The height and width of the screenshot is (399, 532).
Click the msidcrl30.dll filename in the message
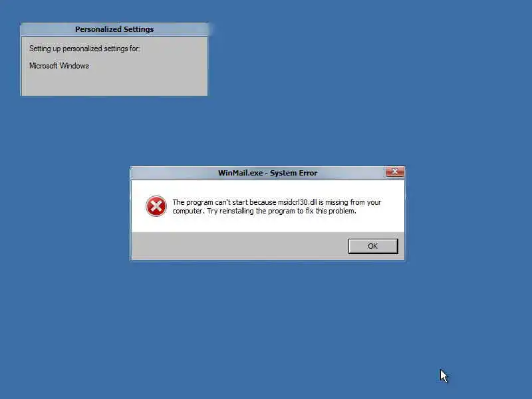[297, 202]
